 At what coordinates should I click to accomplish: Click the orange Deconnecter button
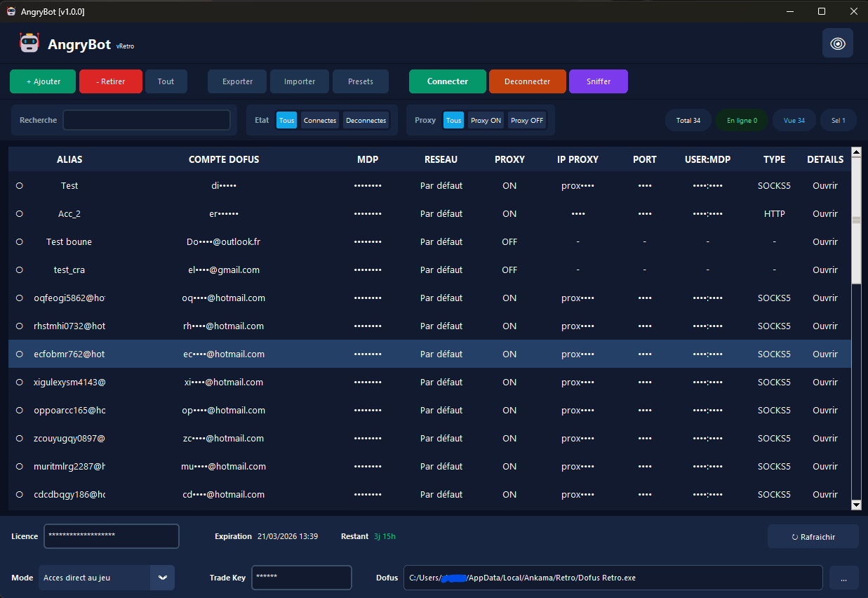pos(527,81)
